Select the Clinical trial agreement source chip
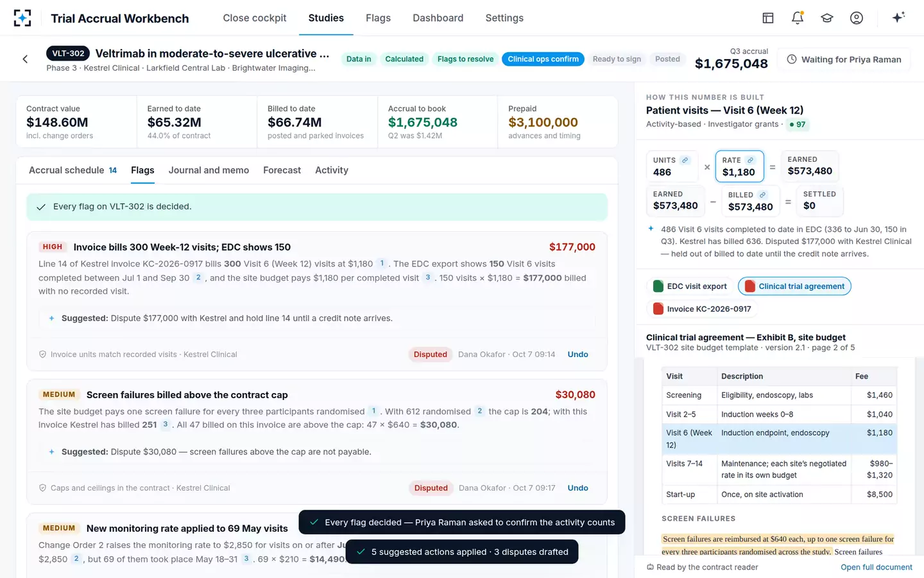Screen dimensions: 924x578 pyautogui.click(x=794, y=286)
